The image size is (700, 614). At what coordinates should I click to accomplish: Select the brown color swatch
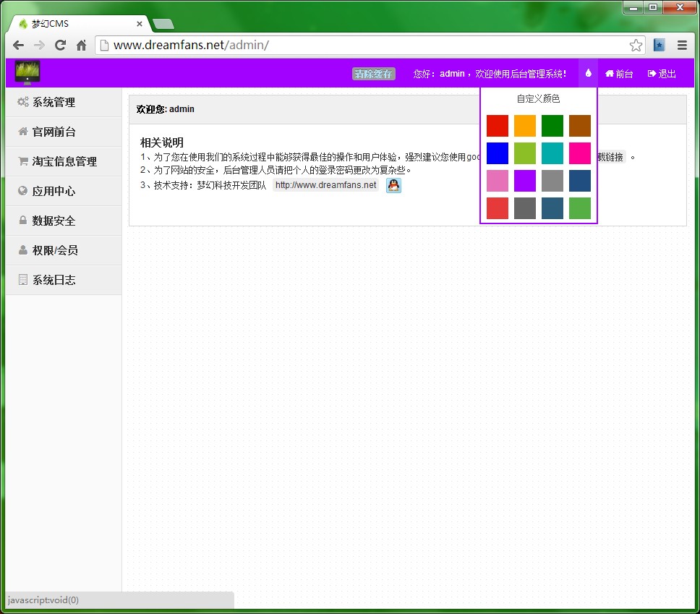pyautogui.click(x=580, y=126)
